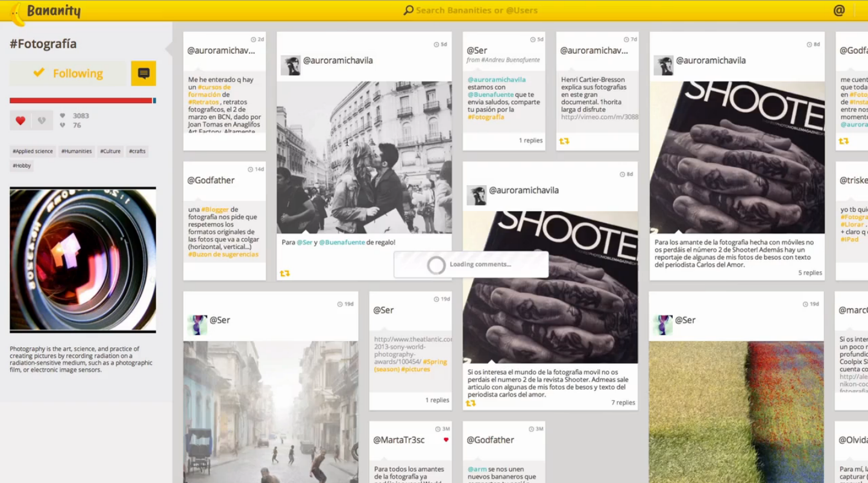The width and height of the screenshot is (868, 483).
Task: Open the #Blogger hashtag link
Action: coord(210,209)
